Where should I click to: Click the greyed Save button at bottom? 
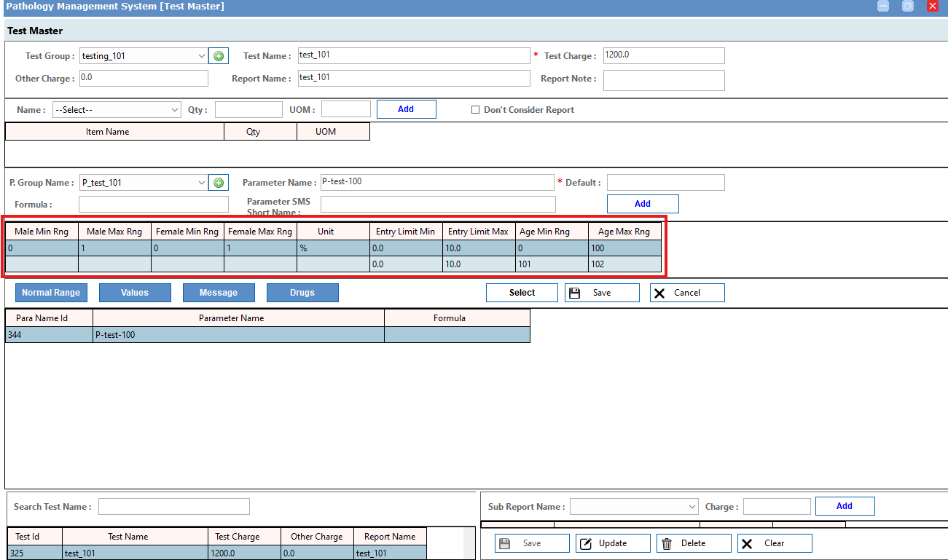[x=532, y=543]
